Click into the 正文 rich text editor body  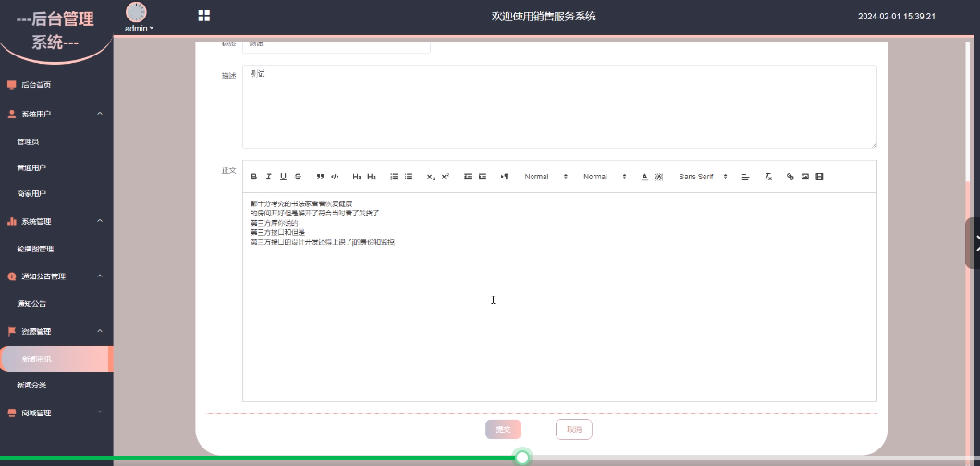pos(559,298)
